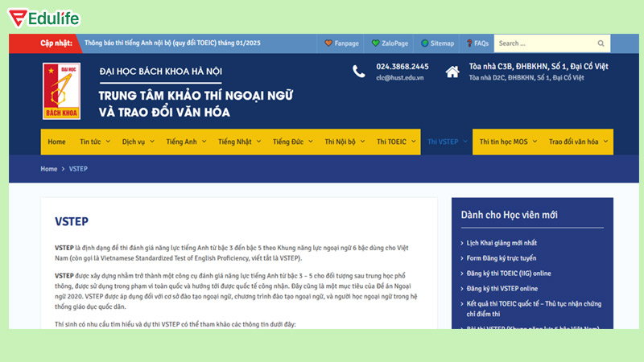Click the Fanpage heart icon
This screenshot has width=644, height=362.
pos(328,43)
